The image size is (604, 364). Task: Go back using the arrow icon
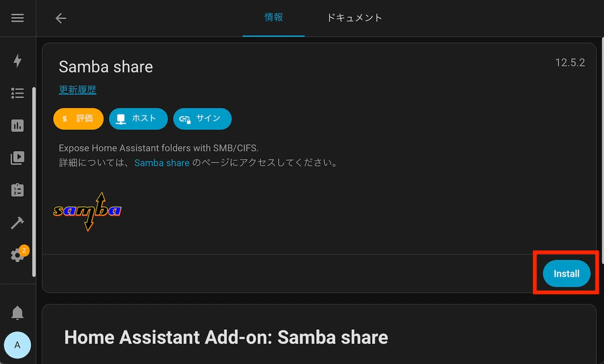[x=61, y=18]
